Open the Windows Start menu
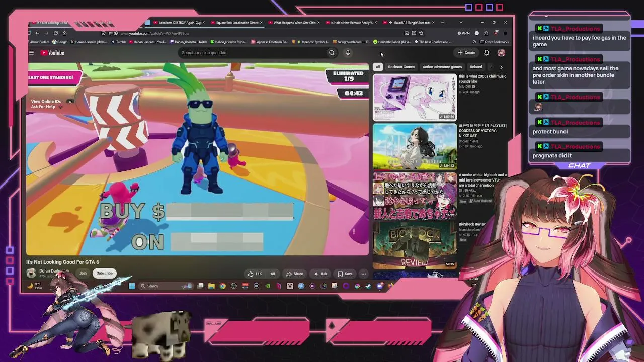Image resolution: width=644 pixels, height=362 pixels. coord(132,286)
